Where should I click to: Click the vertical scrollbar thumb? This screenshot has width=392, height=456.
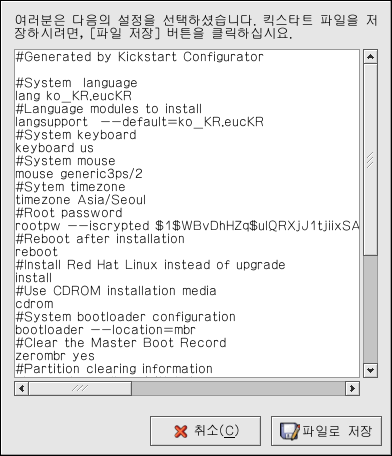click(370, 160)
